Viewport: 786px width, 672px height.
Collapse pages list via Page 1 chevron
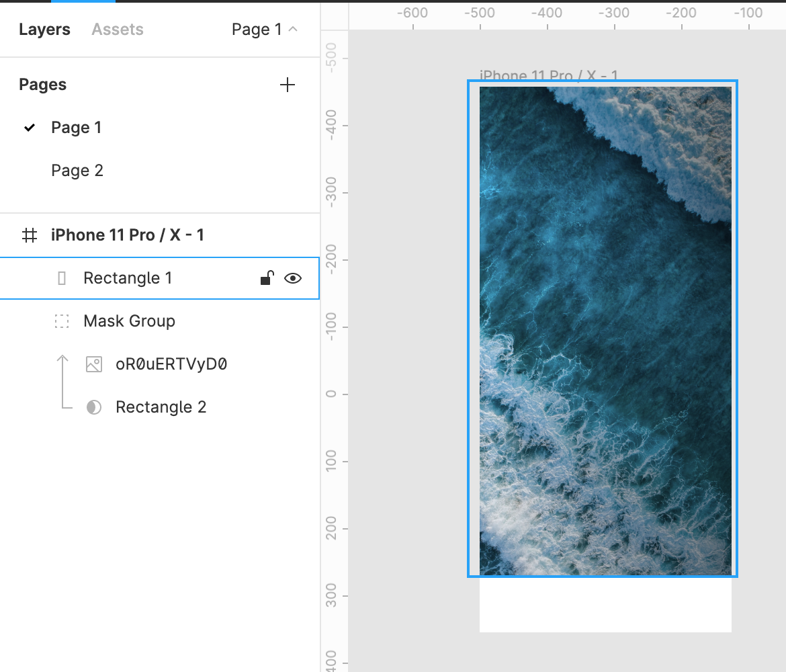[x=293, y=30]
